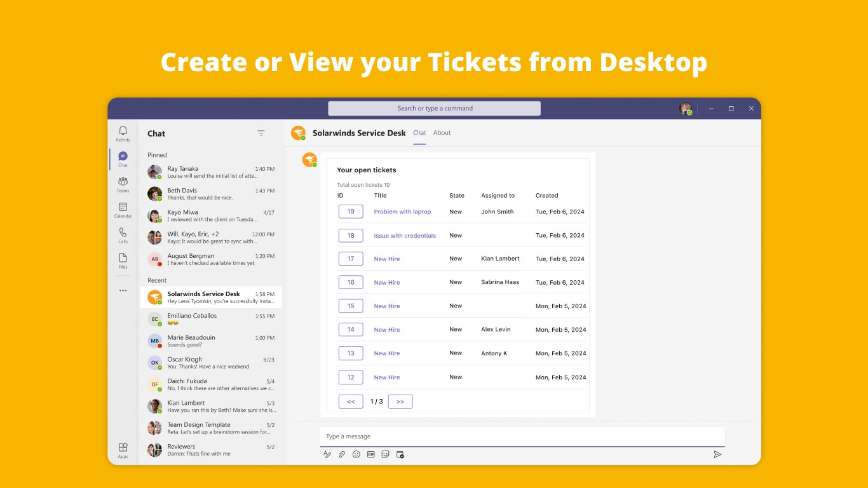Open the emoji picker icon

click(x=356, y=454)
